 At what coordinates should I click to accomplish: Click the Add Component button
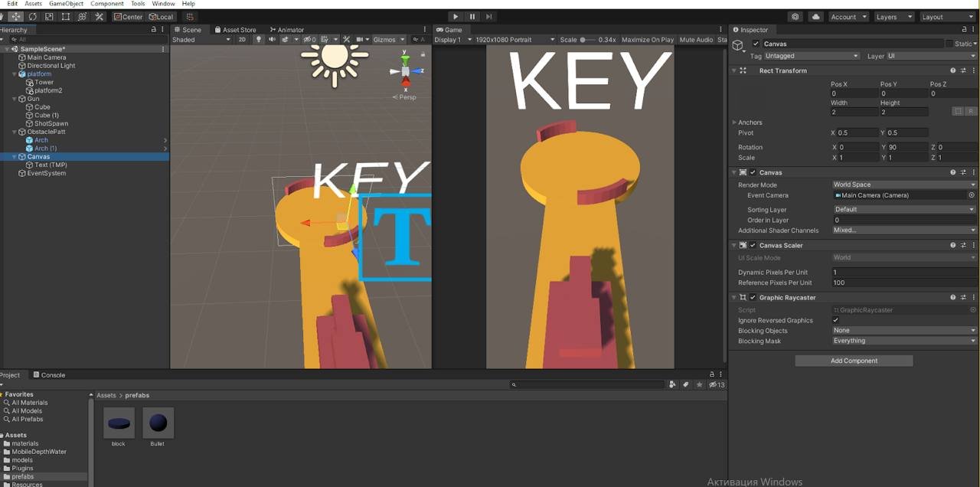[x=854, y=361]
